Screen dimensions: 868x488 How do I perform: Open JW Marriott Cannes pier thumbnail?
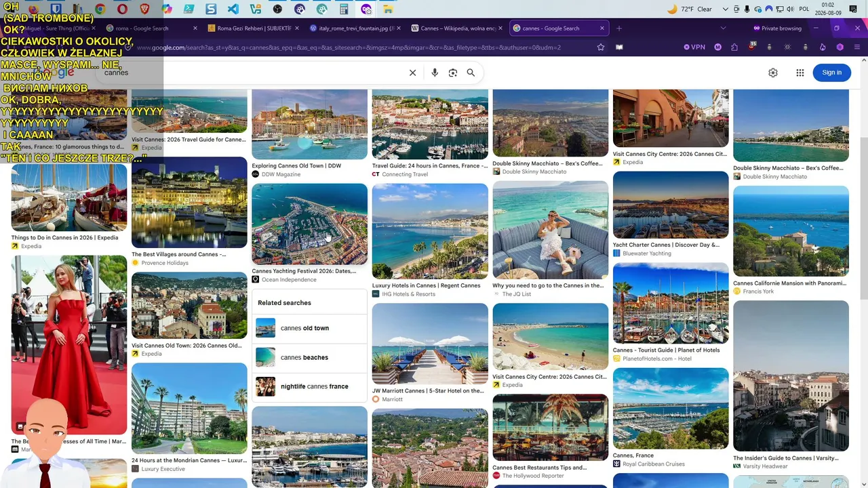(x=430, y=344)
